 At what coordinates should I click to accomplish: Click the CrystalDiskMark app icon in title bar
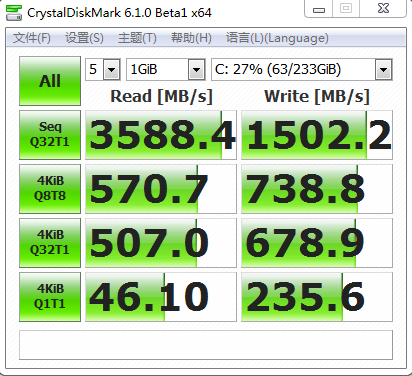pos(14,13)
